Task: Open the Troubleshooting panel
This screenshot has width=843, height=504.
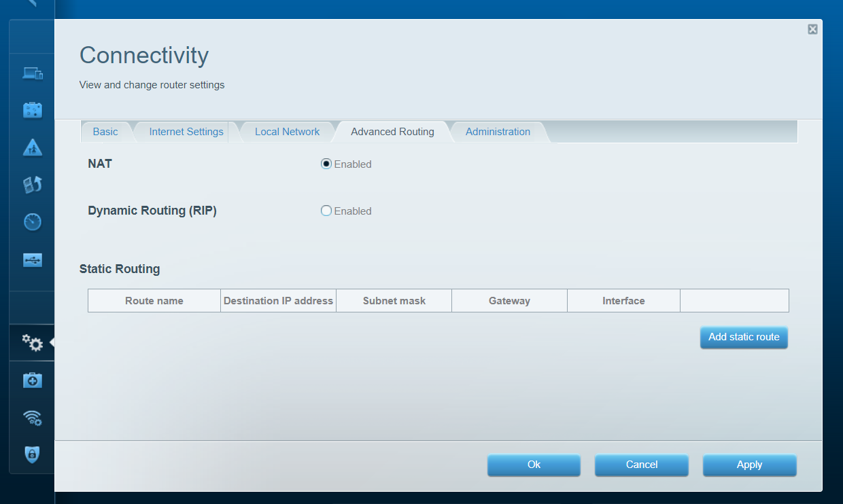Action: tap(32, 380)
